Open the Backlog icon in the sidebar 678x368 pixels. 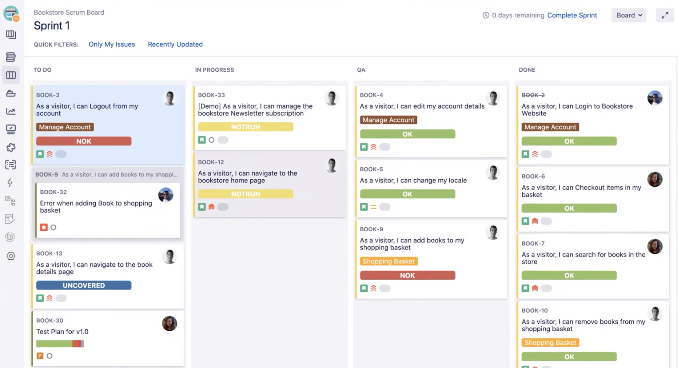[x=11, y=57]
